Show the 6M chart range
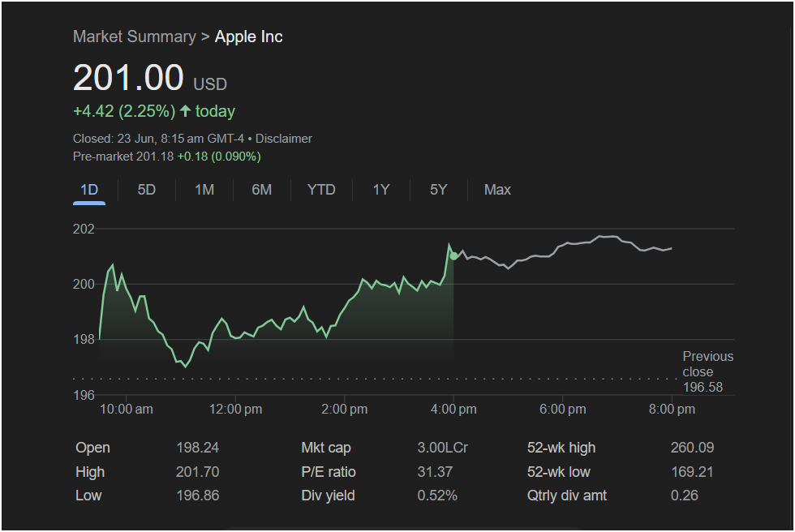Screen dimensions: 795x532 point(261,190)
